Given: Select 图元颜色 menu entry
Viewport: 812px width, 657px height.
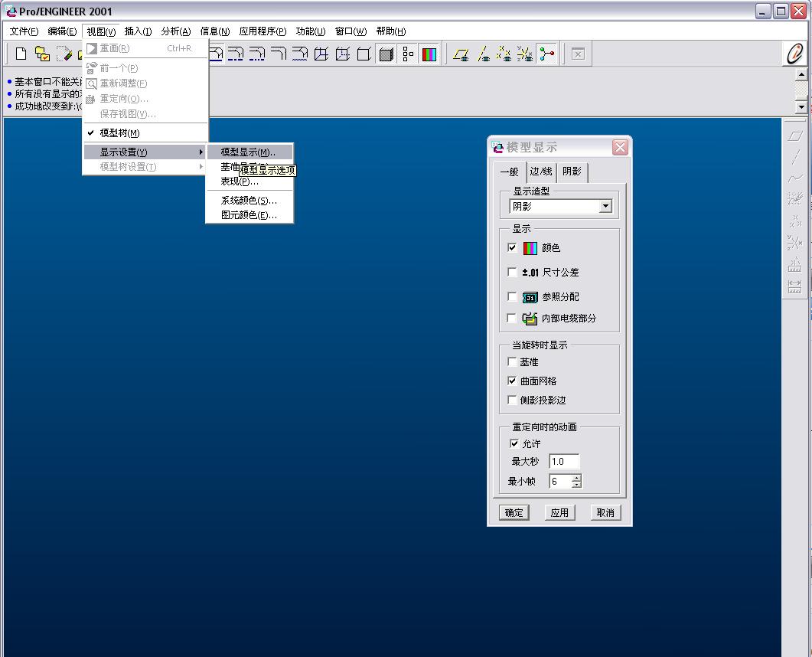Looking at the screenshot, I should coord(249,215).
